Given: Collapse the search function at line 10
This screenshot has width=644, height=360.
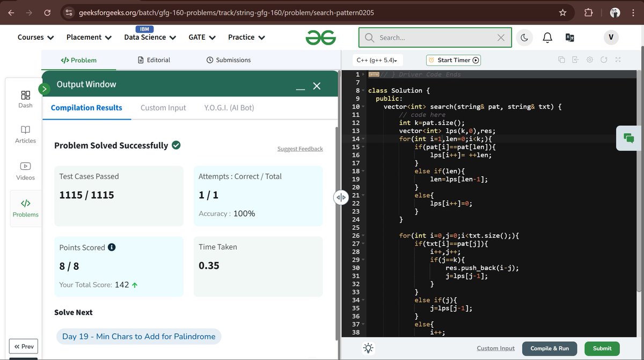Looking at the screenshot, I should 364,106.
